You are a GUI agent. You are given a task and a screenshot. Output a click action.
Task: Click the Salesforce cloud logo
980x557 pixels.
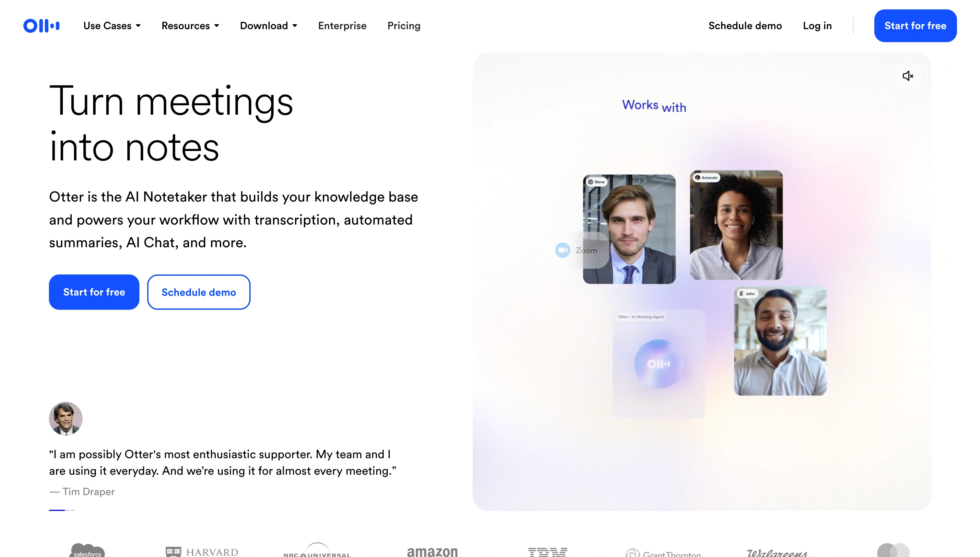coord(87,551)
